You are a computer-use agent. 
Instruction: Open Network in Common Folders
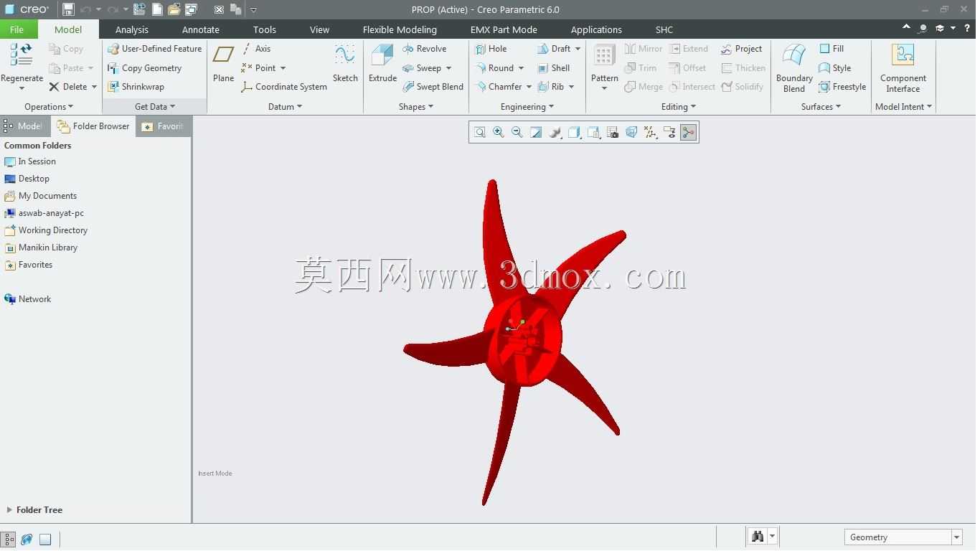pos(28,299)
